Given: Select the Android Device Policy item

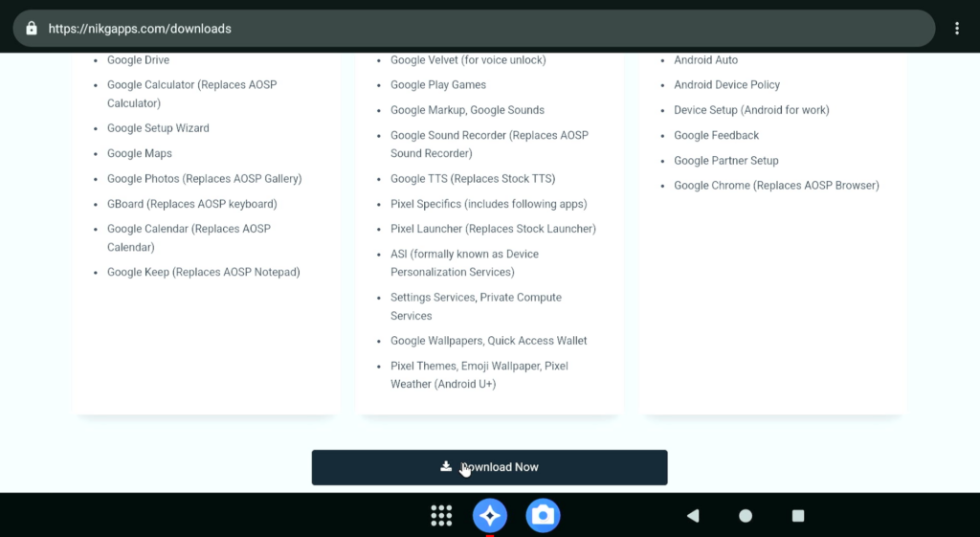Looking at the screenshot, I should [x=727, y=85].
